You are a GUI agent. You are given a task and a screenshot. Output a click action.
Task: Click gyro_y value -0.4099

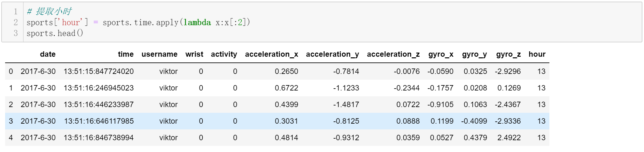(x=474, y=121)
